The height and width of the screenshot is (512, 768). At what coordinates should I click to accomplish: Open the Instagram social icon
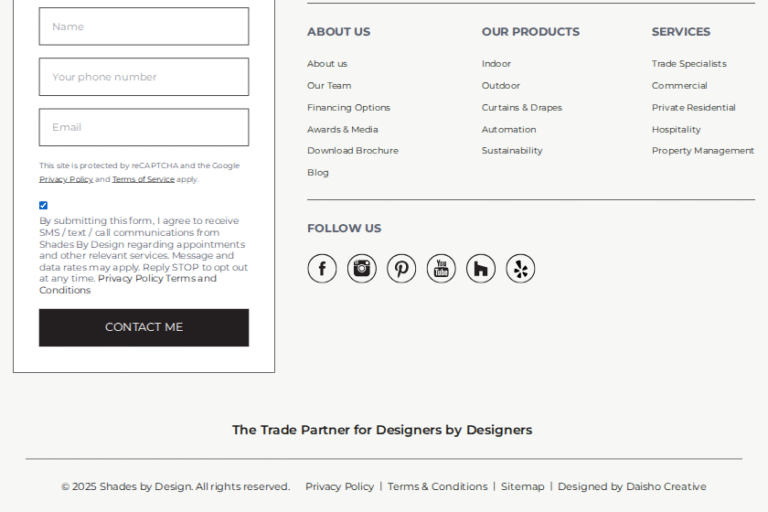tap(361, 268)
